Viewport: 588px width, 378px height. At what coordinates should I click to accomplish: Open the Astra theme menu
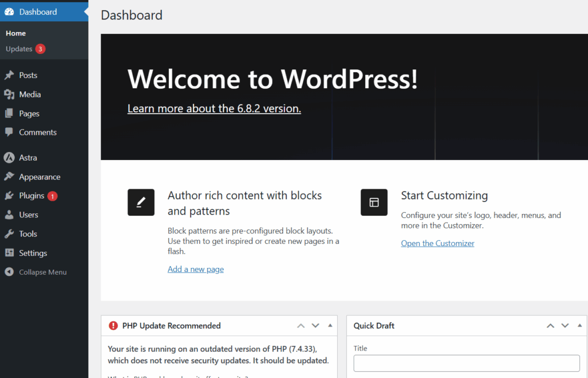click(x=44, y=158)
